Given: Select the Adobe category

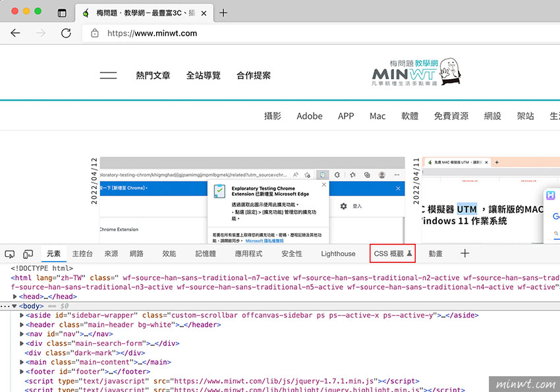Looking at the screenshot, I should [310, 116].
